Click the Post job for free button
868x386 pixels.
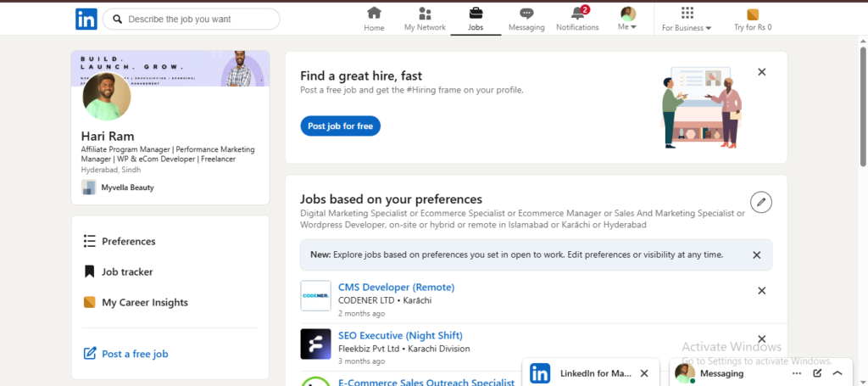tap(341, 126)
